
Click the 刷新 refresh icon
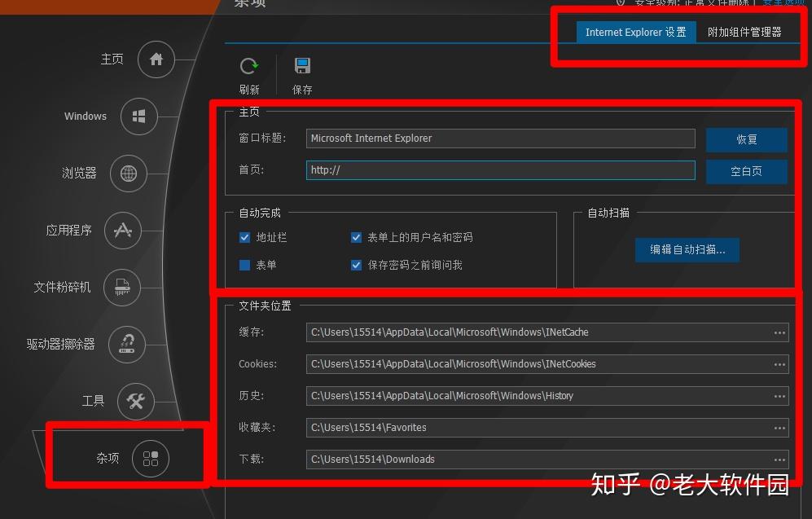(x=249, y=66)
